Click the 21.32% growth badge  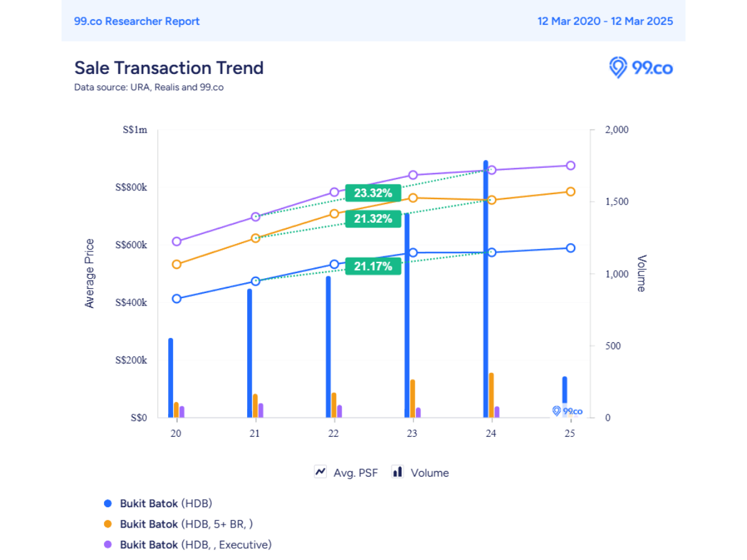[x=373, y=218]
